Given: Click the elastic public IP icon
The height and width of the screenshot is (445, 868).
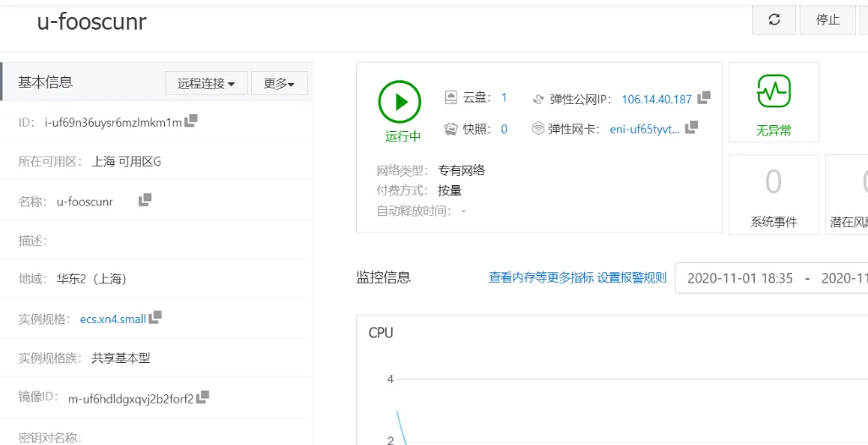Looking at the screenshot, I should [538, 99].
